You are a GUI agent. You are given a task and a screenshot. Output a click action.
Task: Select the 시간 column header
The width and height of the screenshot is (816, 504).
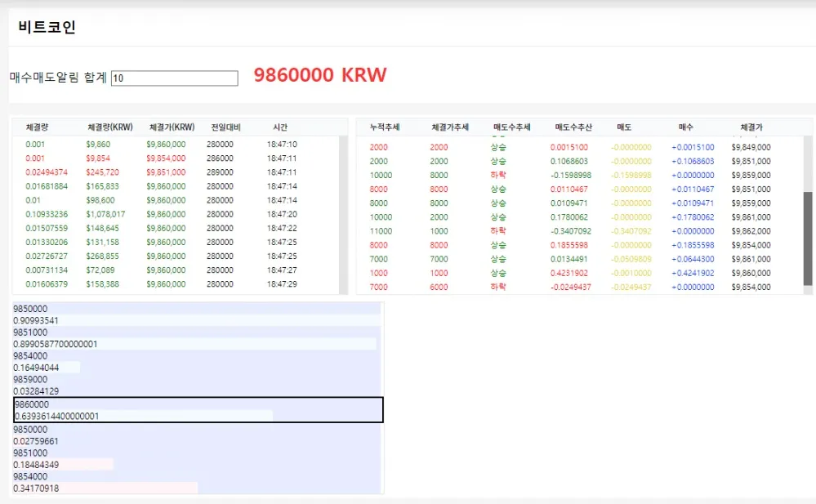280,127
